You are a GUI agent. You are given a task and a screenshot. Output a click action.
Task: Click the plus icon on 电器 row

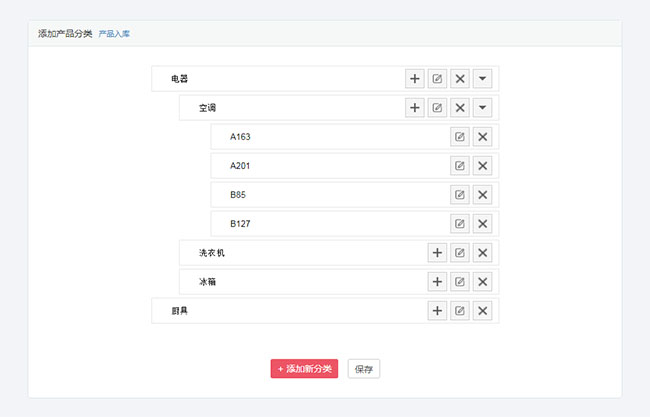414,79
